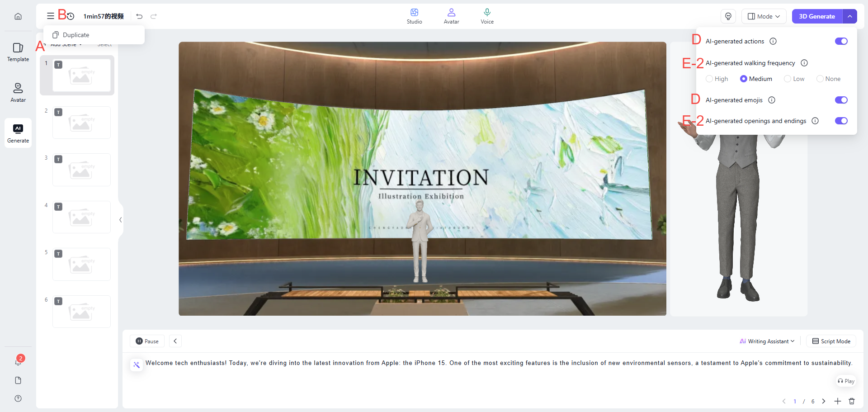
Task: Delete script page with trash icon
Action: tap(852, 401)
